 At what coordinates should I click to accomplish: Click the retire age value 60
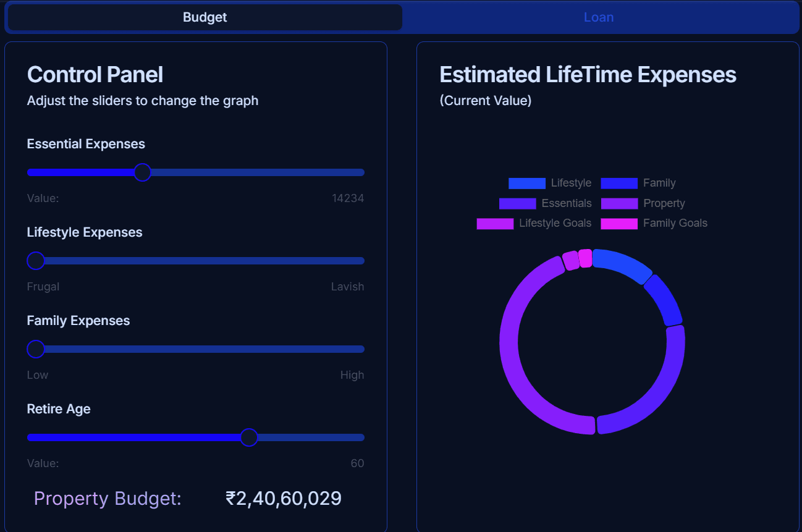point(358,463)
